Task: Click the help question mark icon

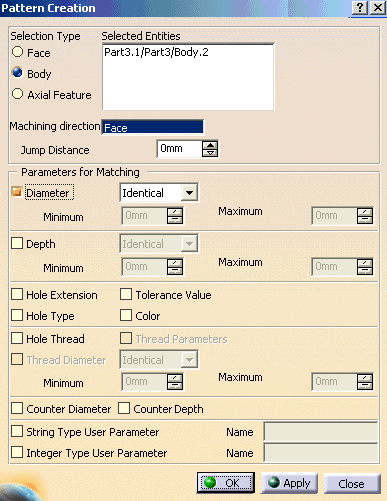Action: click(x=360, y=7)
